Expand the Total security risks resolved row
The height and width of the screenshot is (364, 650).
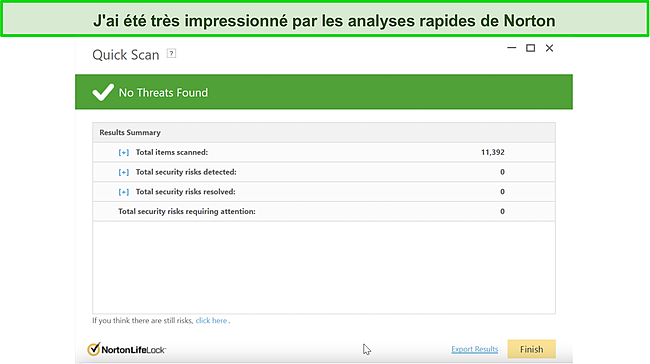(x=124, y=192)
